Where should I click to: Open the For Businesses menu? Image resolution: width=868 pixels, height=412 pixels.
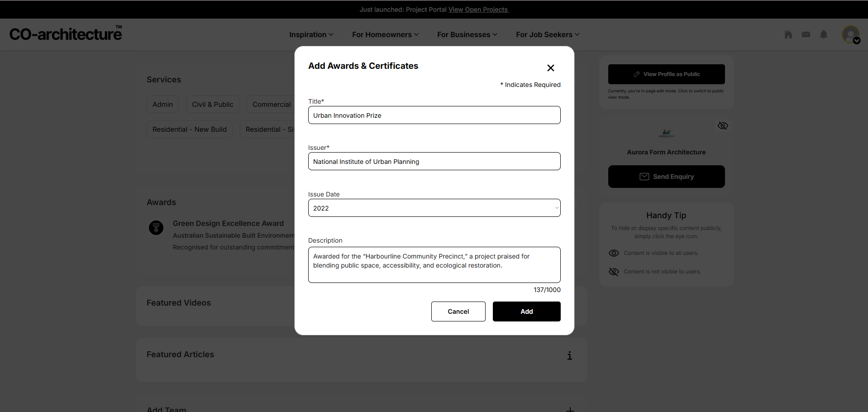pos(467,35)
